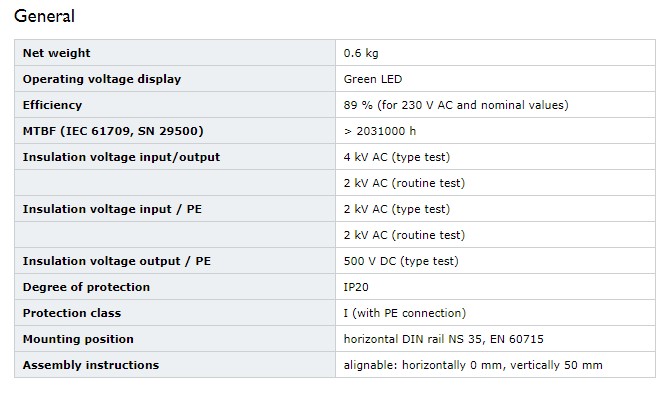
Task: Select the I (with PE connection) value
Action: [x=405, y=313]
